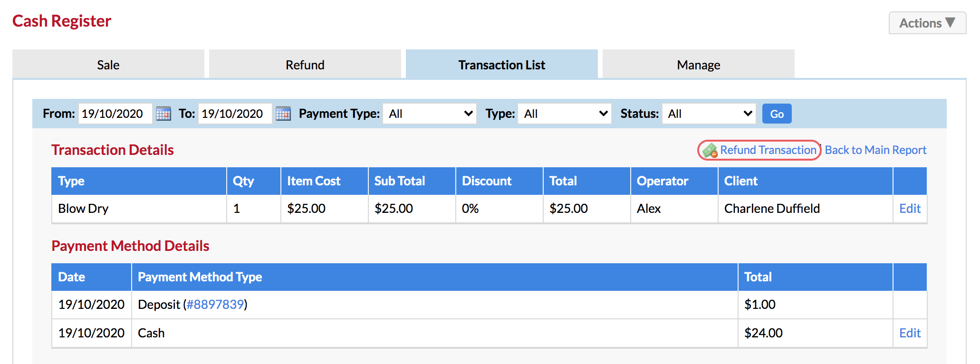Expand the Status filter dropdown
The width and height of the screenshot is (980, 364).
tap(709, 114)
